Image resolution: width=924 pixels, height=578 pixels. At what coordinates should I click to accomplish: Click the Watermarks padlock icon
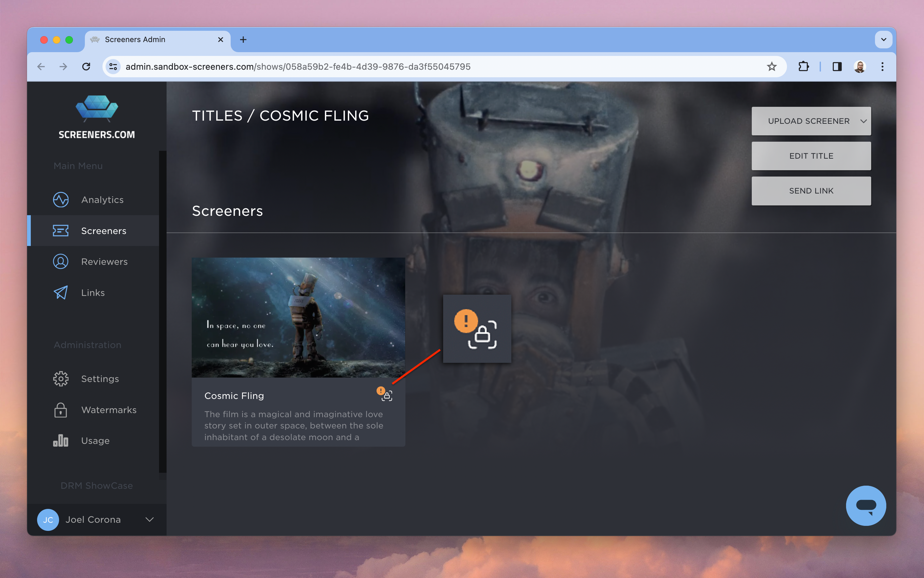[60, 410]
